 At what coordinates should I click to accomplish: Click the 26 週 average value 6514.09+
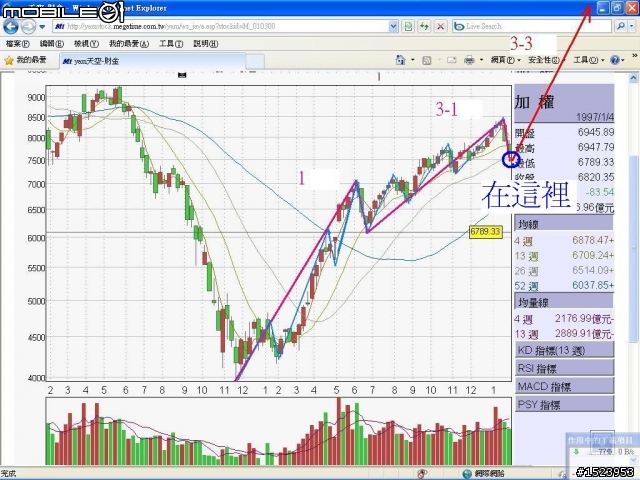tap(593, 271)
